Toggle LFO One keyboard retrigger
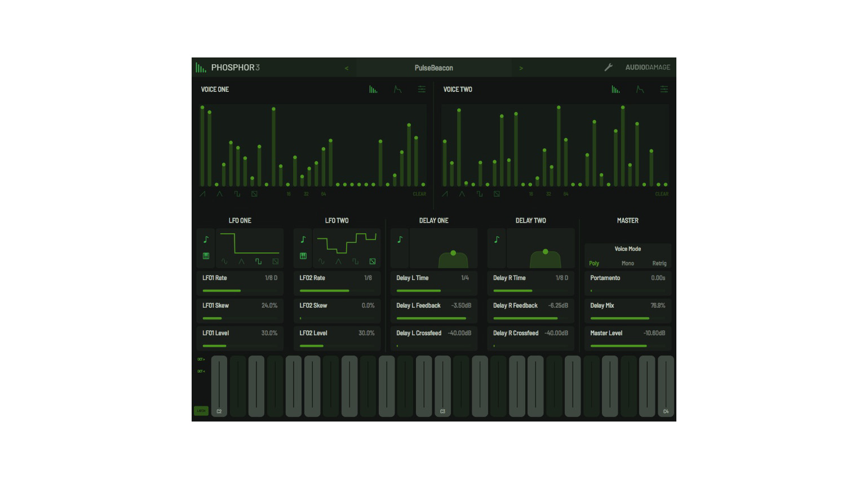This screenshot has height=479, width=868. pos(206,256)
